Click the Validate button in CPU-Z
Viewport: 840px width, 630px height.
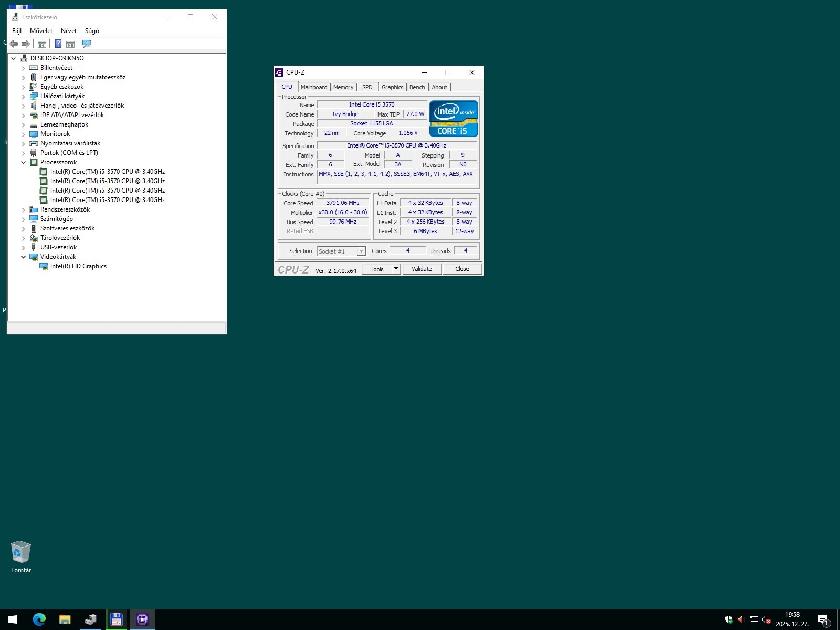pyautogui.click(x=422, y=269)
